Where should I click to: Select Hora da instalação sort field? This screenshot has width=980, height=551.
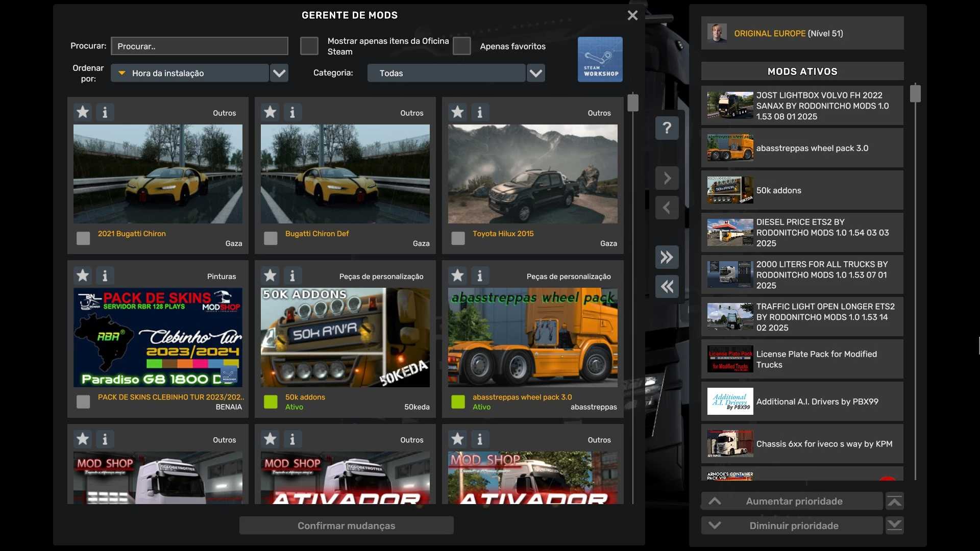click(x=190, y=73)
